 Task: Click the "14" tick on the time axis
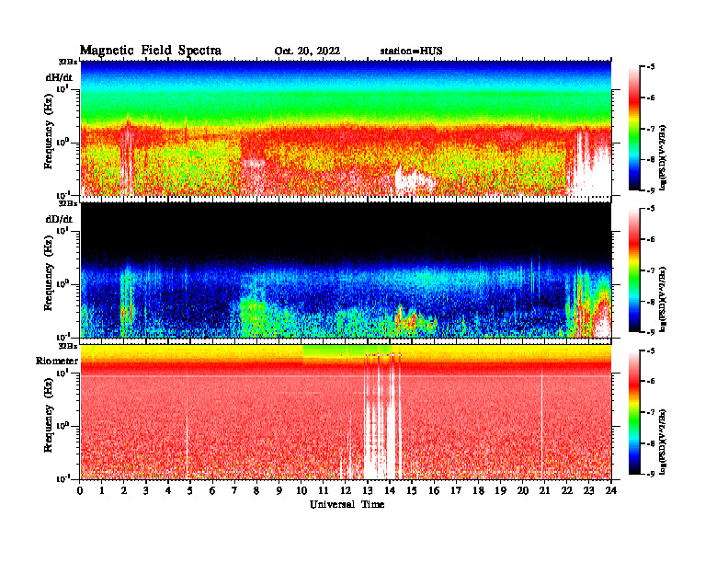pos(390,490)
